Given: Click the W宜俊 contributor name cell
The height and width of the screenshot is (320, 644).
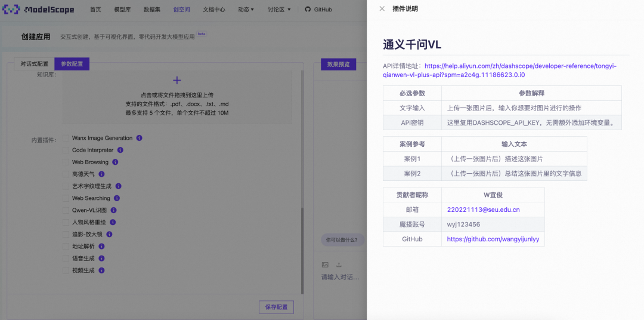Looking at the screenshot, I should point(493,195).
